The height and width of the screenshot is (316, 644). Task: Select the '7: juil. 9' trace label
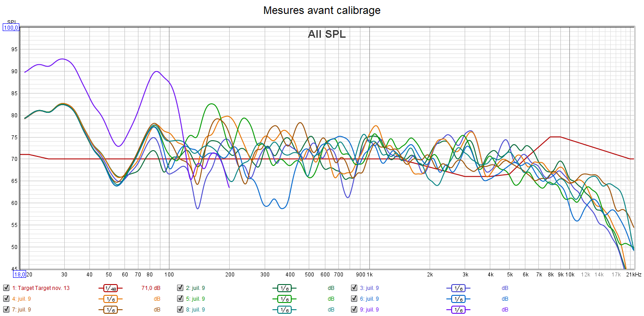22,310
